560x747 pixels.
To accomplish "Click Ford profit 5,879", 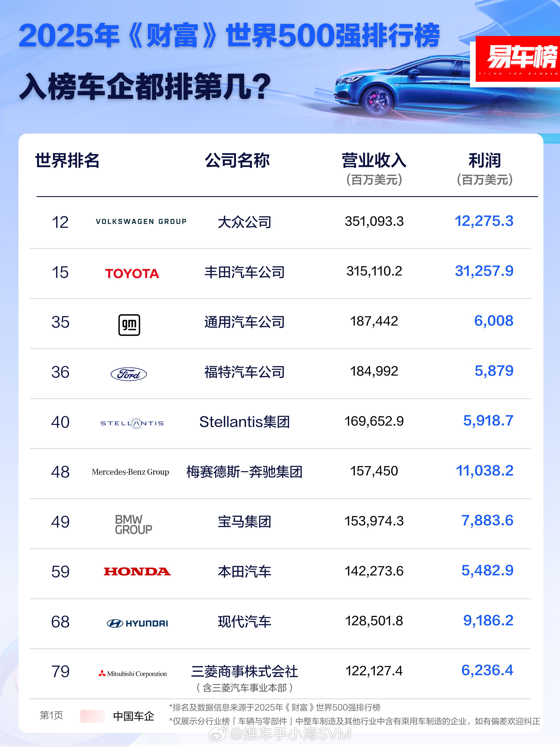I will point(494,371).
